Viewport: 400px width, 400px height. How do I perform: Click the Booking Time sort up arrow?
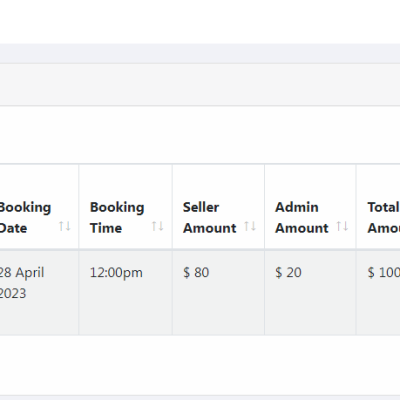(154, 226)
